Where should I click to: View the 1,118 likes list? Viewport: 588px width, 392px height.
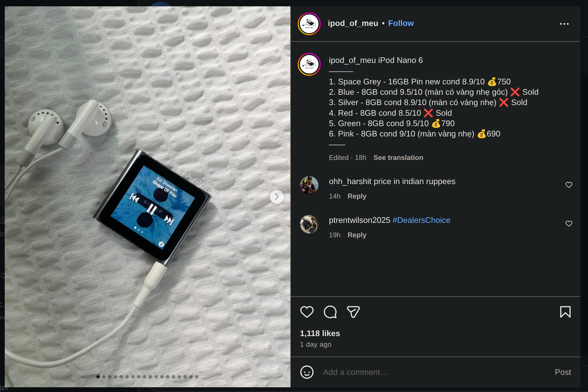point(320,333)
